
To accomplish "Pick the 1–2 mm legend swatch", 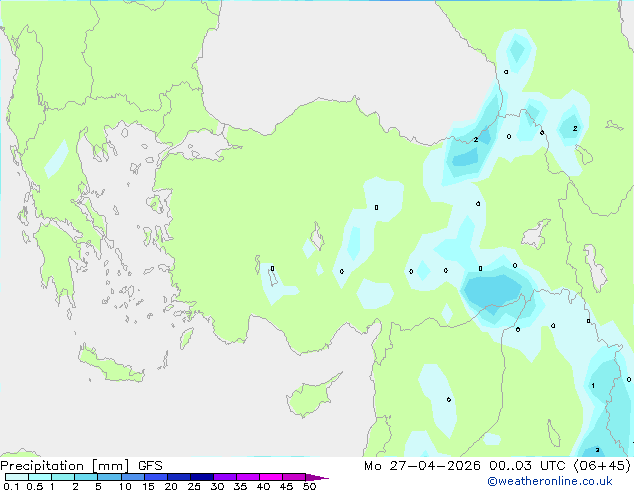I will tap(63, 477).
